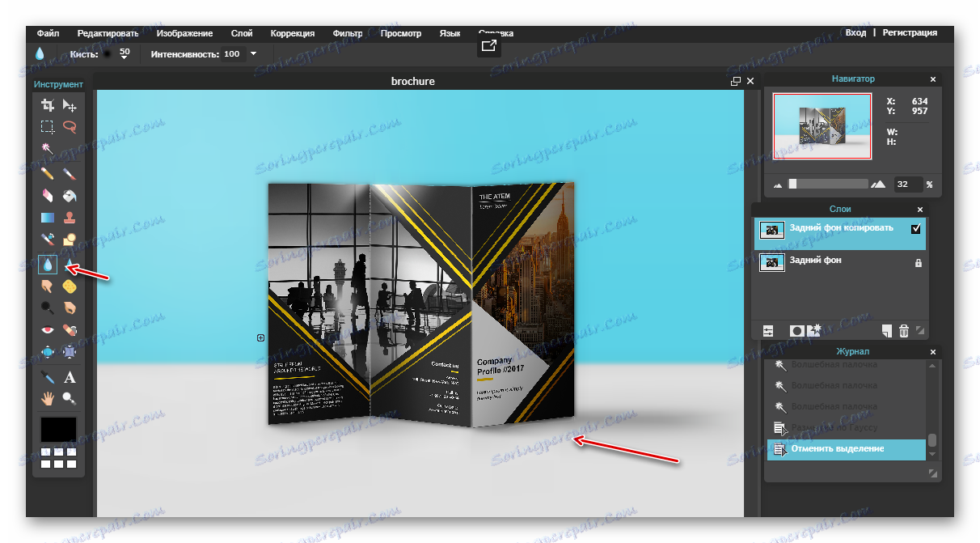The height and width of the screenshot is (543, 980).
Task: Select the Drawing shape tool
Action: (x=70, y=240)
